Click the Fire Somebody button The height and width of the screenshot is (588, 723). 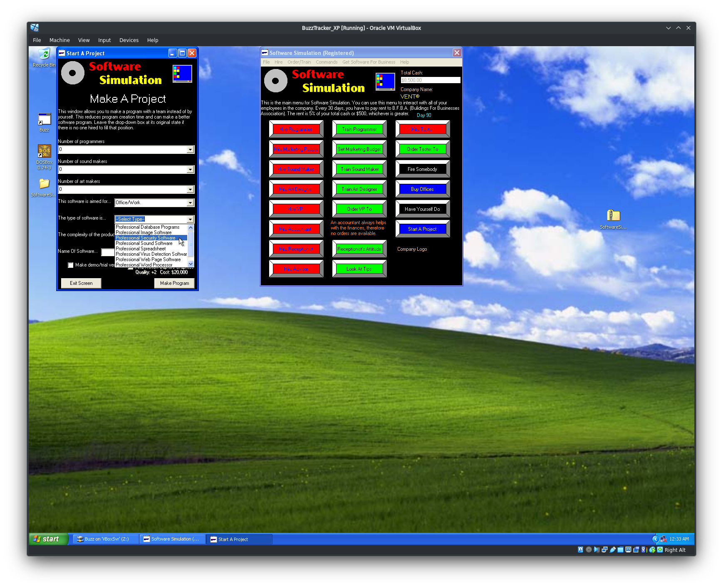(422, 169)
